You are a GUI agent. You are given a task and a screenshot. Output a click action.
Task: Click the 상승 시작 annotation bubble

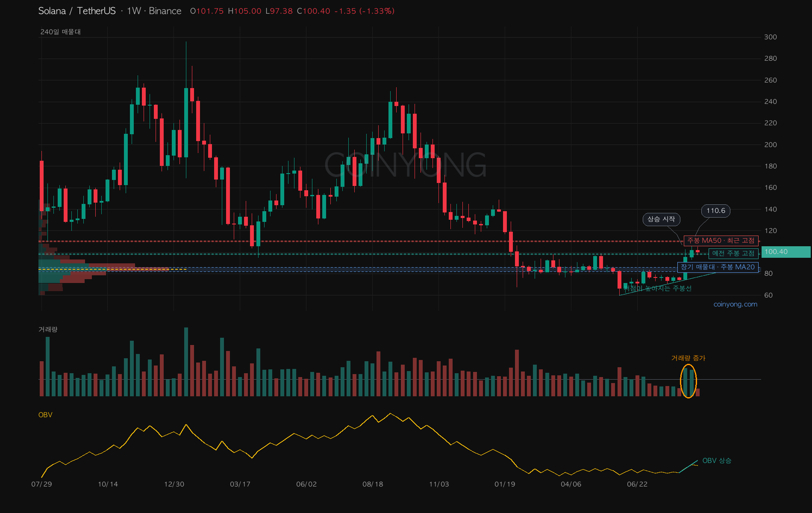[661, 219]
